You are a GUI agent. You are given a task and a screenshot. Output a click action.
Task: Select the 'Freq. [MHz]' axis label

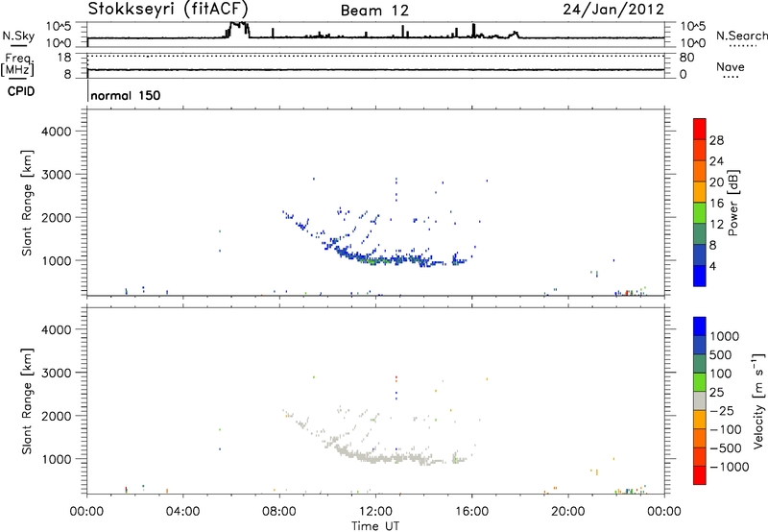(18, 65)
